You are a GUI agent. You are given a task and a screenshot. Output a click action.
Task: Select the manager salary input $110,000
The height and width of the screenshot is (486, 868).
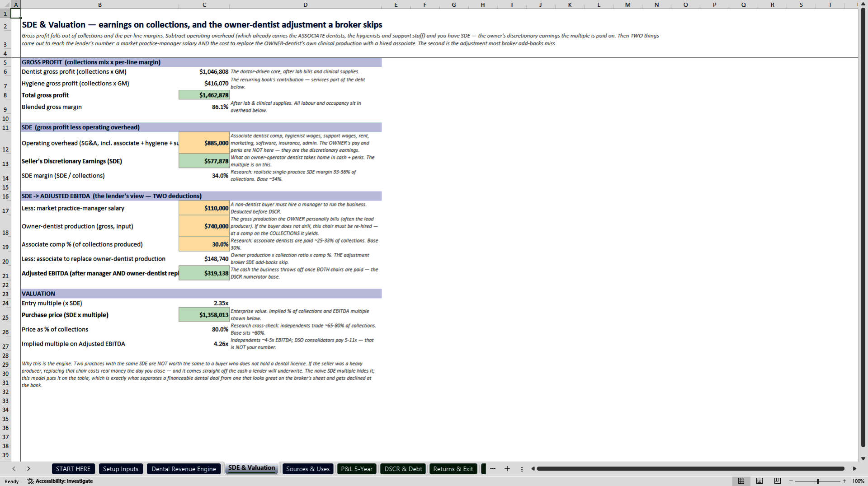click(x=204, y=208)
